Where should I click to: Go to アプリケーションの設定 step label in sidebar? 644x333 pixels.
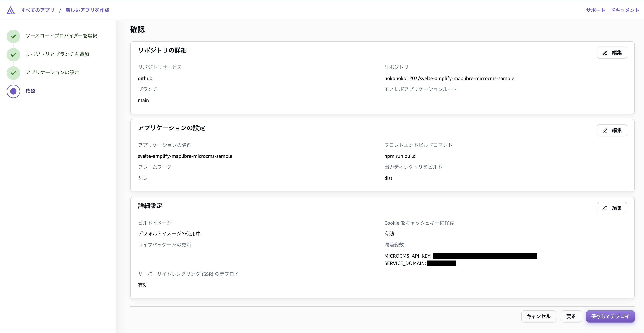(52, 72)
